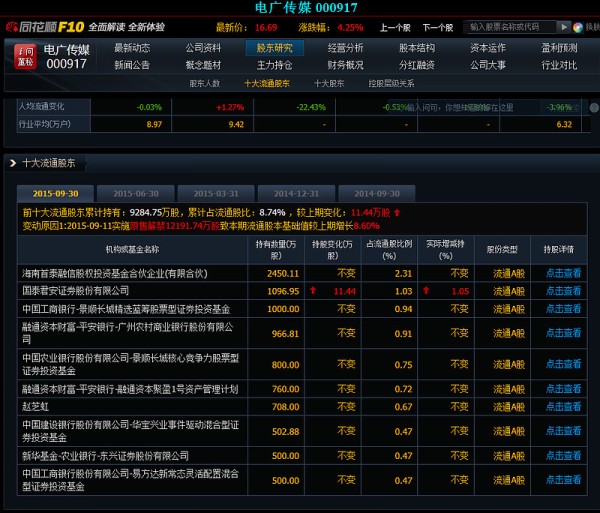Open the 公司资料 menu item
600x513 pixels.
[x=203, y=48]
